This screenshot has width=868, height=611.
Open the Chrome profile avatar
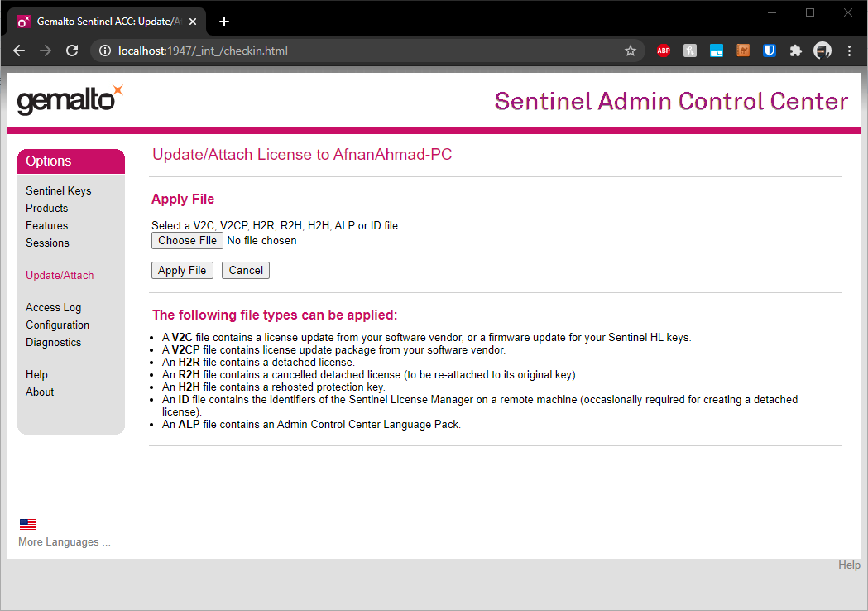point(822,51)
